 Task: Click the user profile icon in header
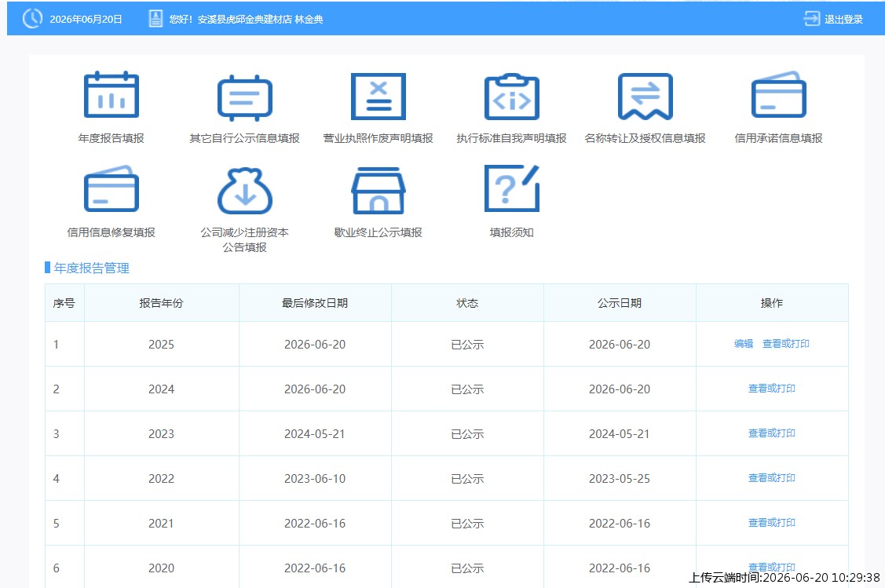pos(155,19)
